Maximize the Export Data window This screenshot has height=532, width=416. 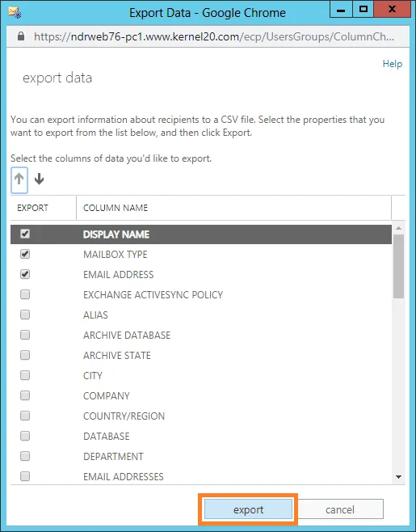[x=363, y=9]
